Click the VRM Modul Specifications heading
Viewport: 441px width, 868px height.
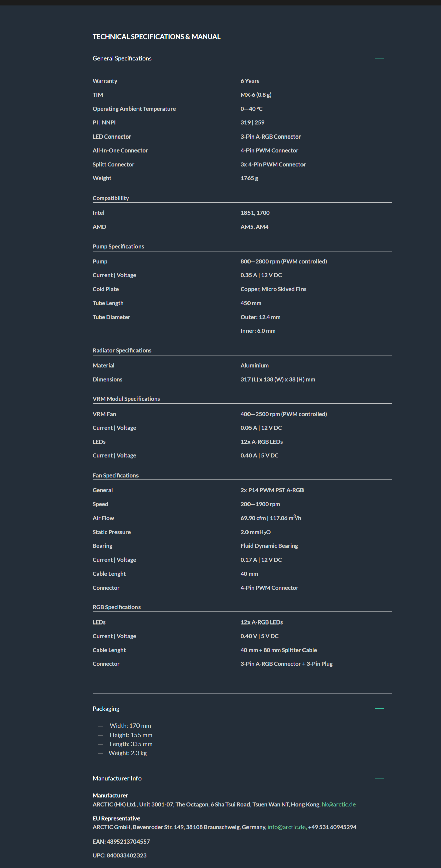coord(126,399)
